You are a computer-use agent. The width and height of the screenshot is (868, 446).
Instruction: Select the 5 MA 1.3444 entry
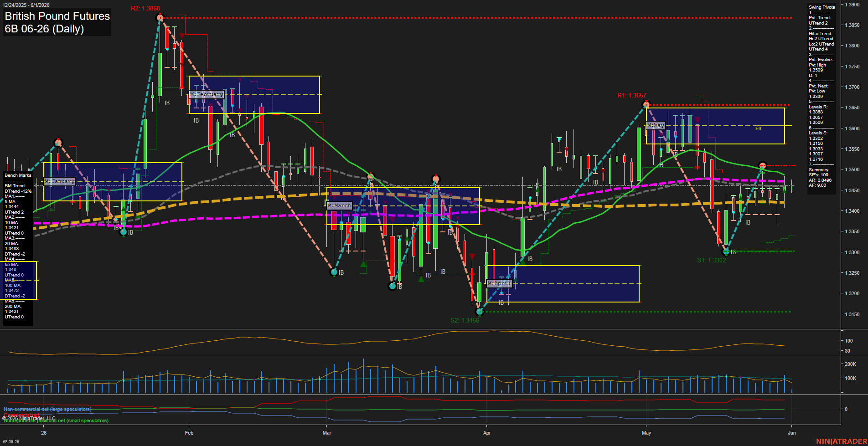[x=12, y=204]
